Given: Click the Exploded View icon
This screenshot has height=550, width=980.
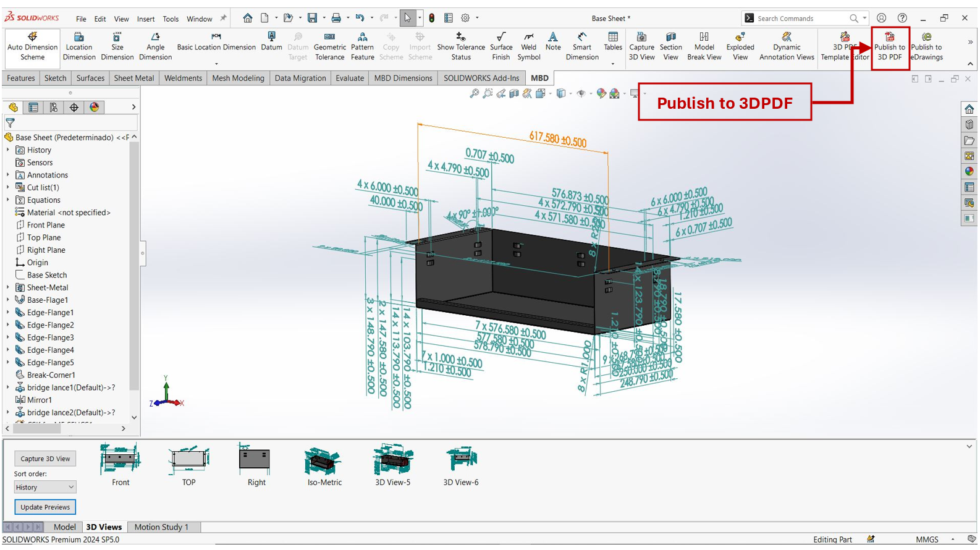Looking at the screenshot, I should 740,46.
